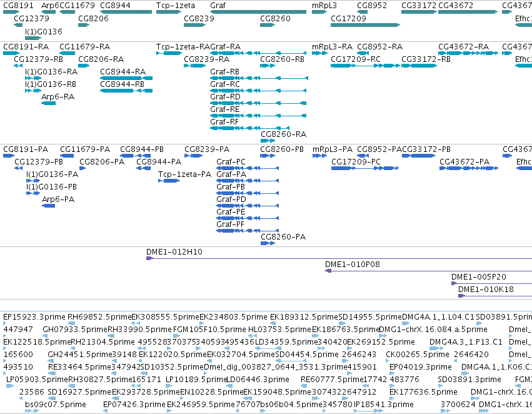Click EST bs09c07.5prime
The image size is (532, 414).
[55, 405]
